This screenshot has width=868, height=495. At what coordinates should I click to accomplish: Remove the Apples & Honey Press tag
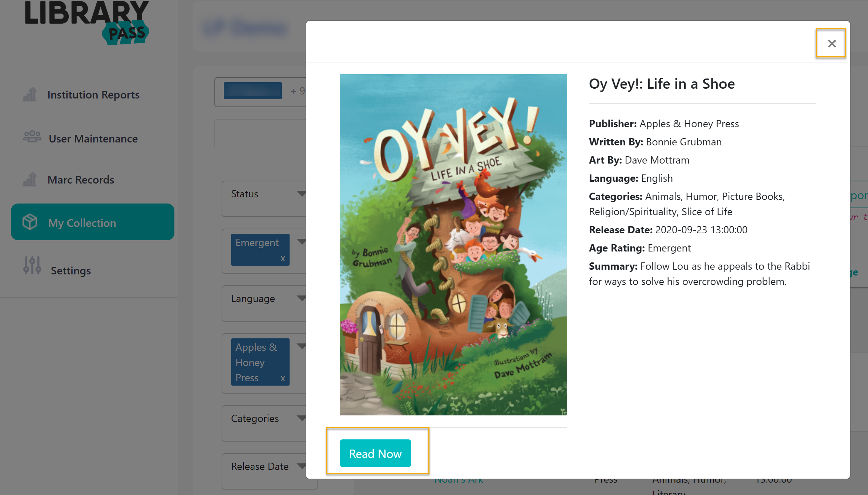coord(283,378)
